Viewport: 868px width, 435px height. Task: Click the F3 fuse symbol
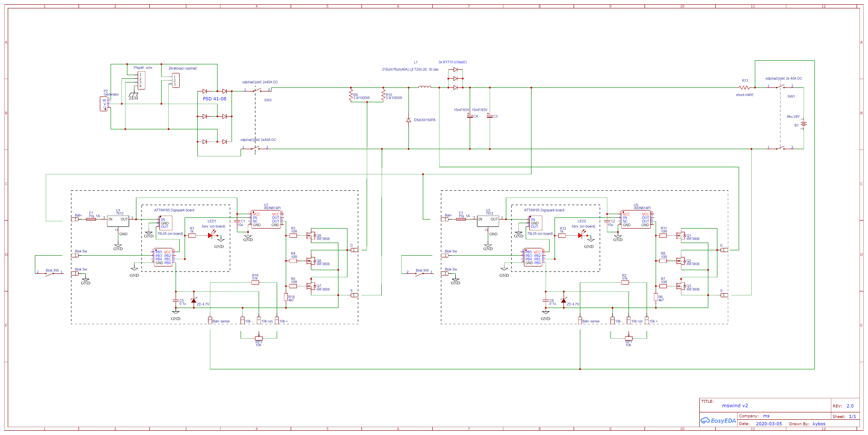coord(461,219)
